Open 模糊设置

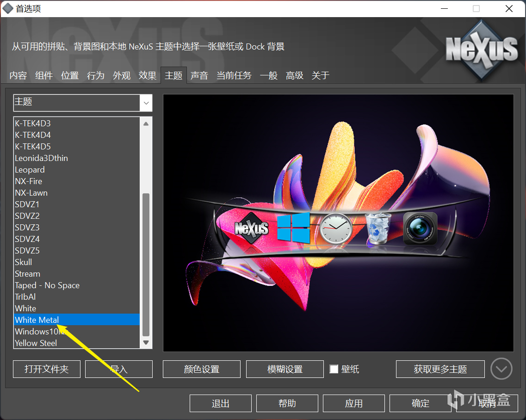(285, 369)
